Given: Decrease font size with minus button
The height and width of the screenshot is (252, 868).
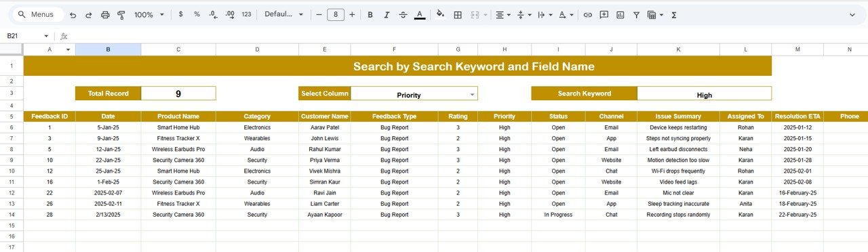Looking at the screenshot, I should pyautogui.click(x=319, y=14).
